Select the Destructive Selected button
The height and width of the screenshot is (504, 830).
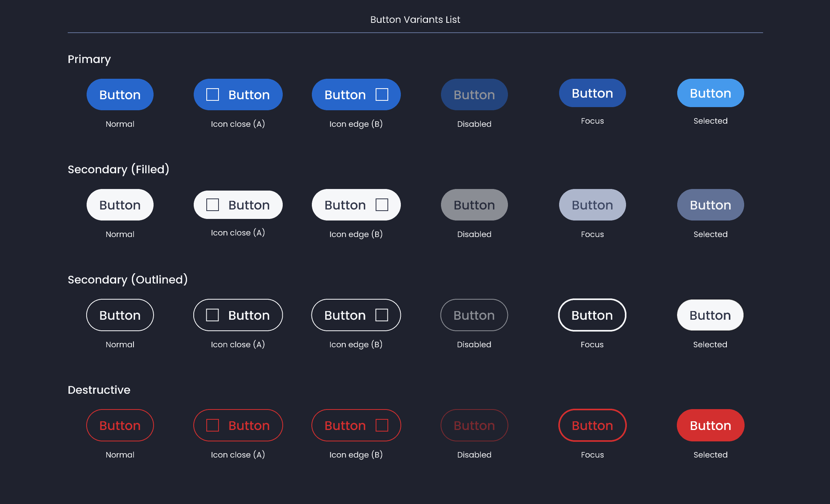pyautogui.click(x=710, y=425)
